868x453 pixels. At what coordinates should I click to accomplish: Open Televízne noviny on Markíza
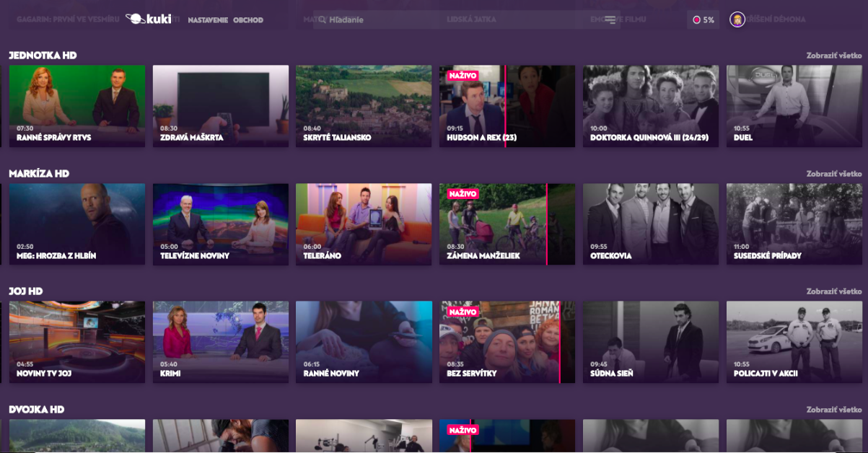coord(221,224)
